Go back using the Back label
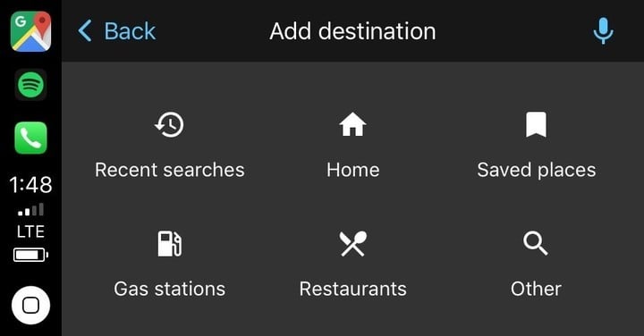The width and height of the screenshot is (644, 336). (130, 31)
